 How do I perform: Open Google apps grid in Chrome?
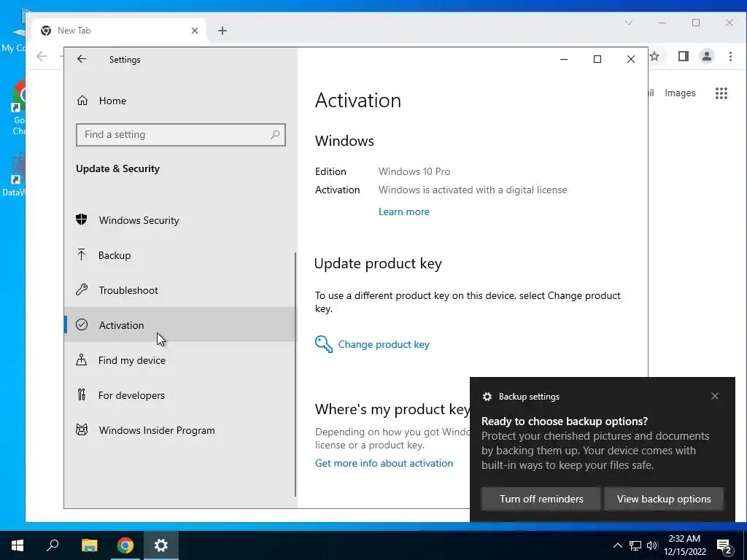pos(721,93)
